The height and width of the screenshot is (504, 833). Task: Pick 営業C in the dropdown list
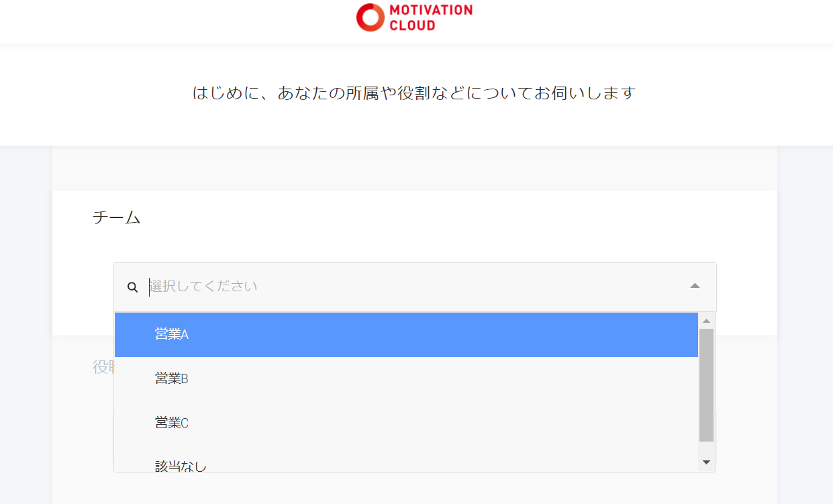172,423
